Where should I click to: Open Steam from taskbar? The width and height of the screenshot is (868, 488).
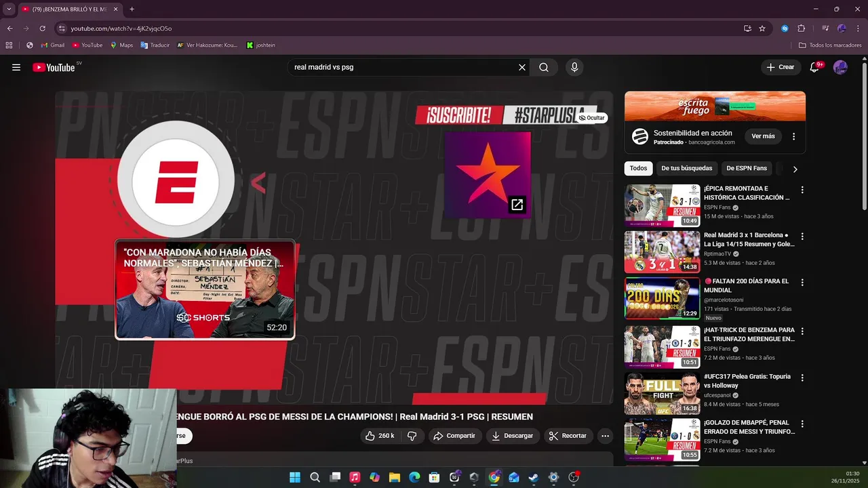coord(534,477)
